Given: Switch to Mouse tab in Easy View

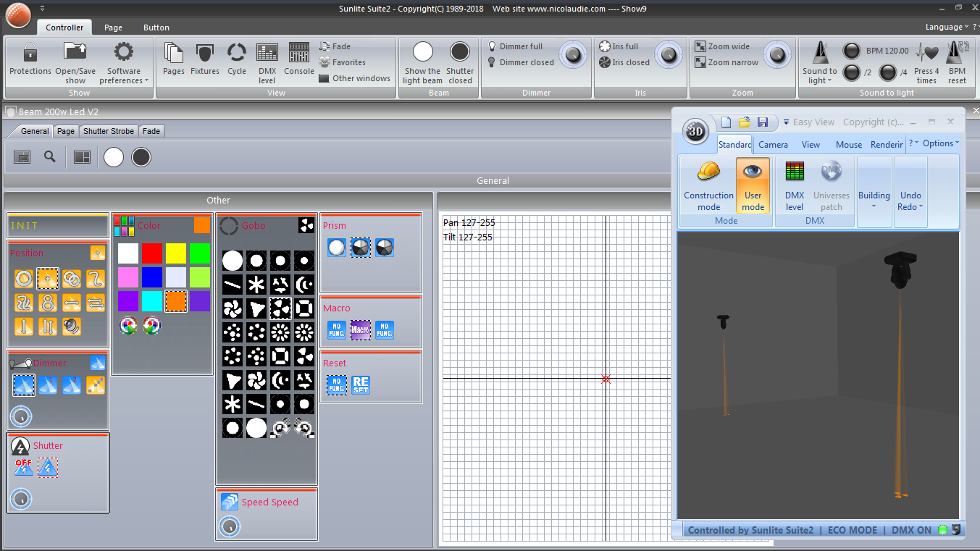Looking at the screenshot, I should [849, 145].
